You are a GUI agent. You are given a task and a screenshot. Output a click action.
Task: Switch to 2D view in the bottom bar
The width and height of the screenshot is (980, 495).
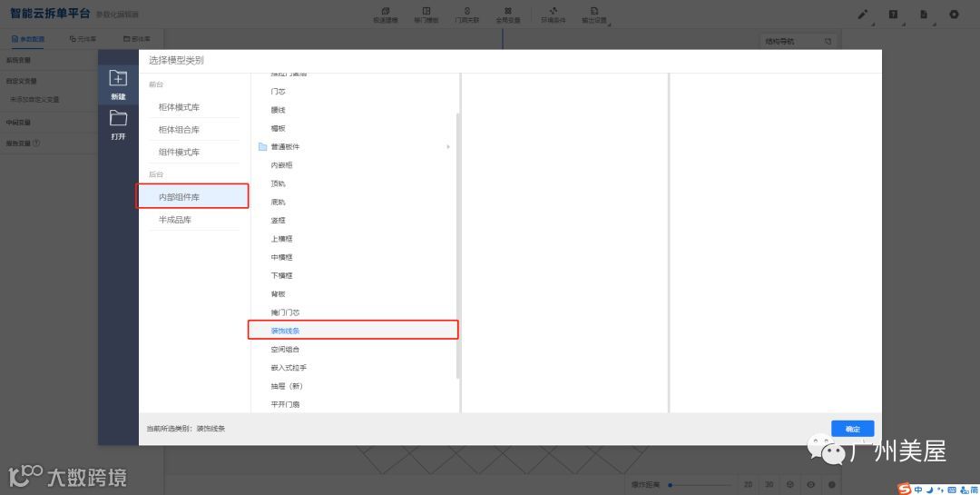pos(748,484)
